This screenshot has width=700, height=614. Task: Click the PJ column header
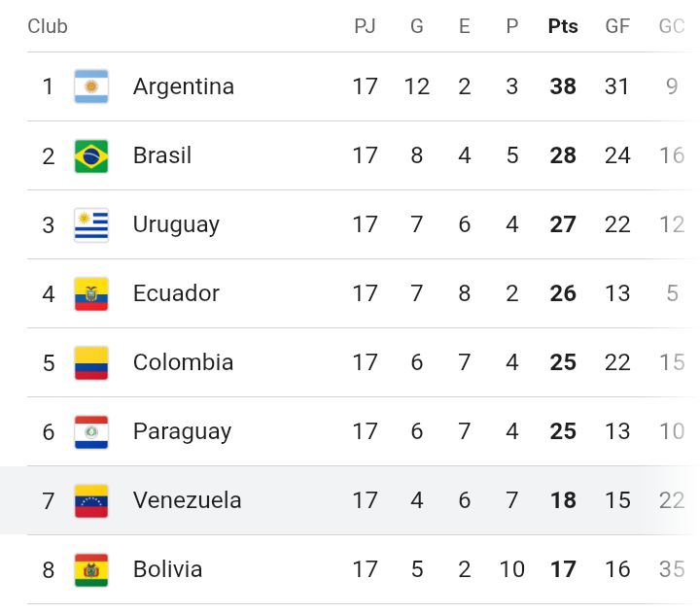click(365, 26)
